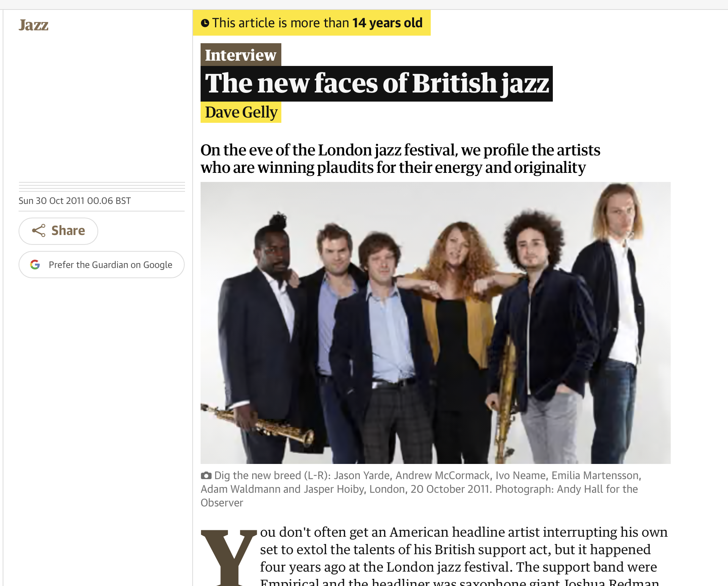Click the yellow article age banner

[x=312, y=23]
